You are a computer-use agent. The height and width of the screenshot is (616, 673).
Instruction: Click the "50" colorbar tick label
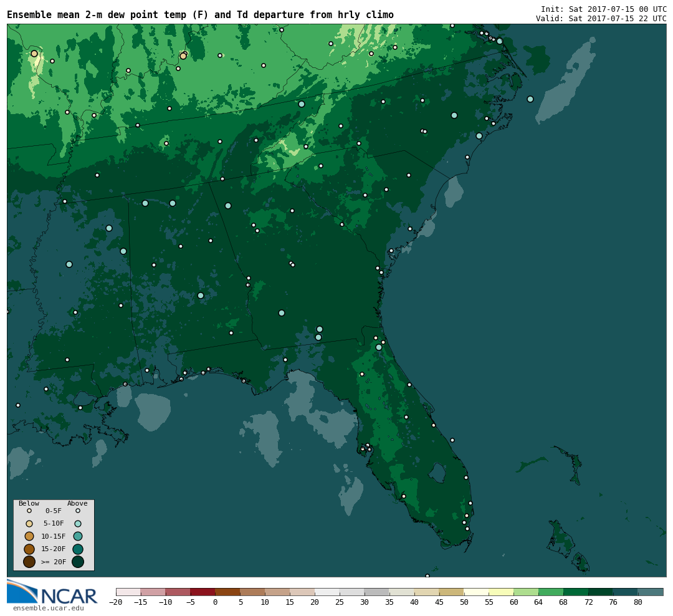point(464,602)
